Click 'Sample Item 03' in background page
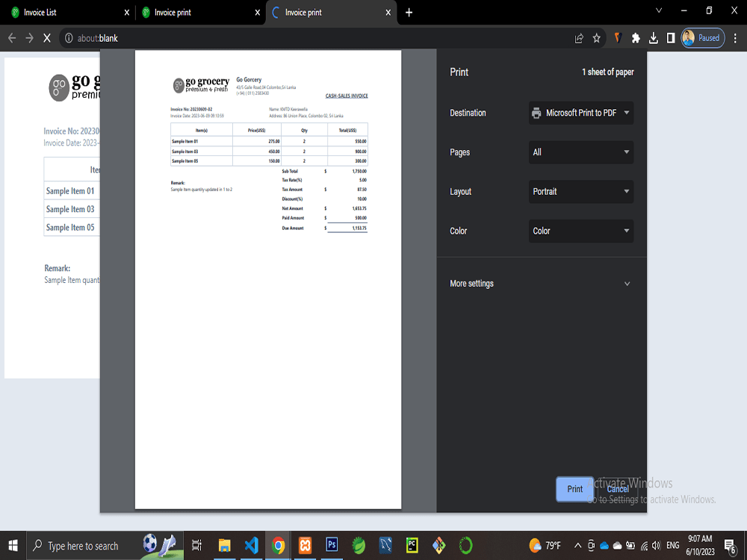747x560 pixels. 70,209
